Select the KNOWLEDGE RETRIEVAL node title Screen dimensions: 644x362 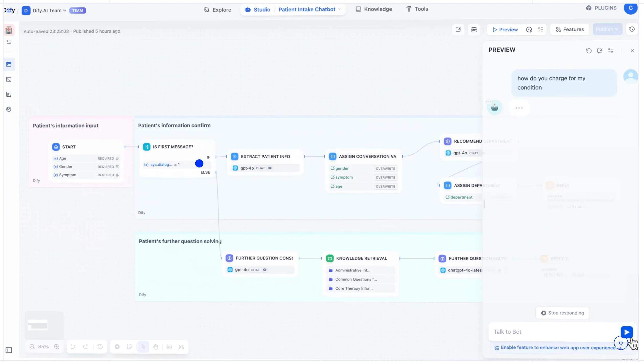[x=361, y=258]
